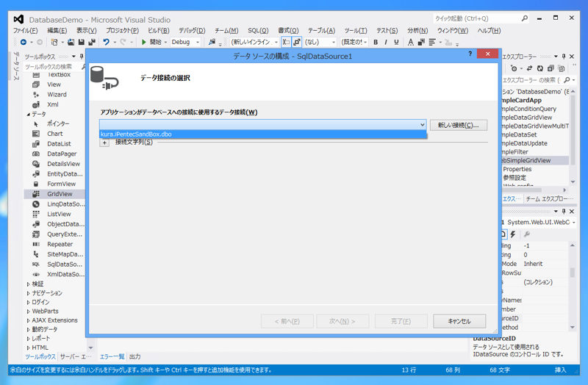588x385 pixels.
Task: Focus the toolbox search field
Action: [51, 67]
